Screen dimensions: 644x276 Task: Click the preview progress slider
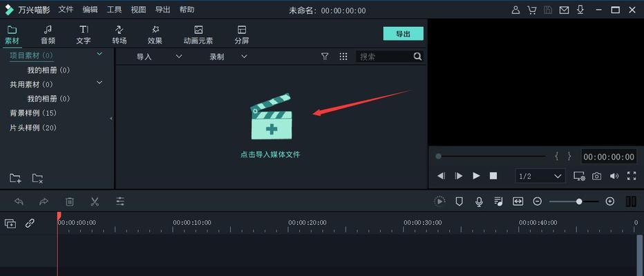tap(491, 156)
